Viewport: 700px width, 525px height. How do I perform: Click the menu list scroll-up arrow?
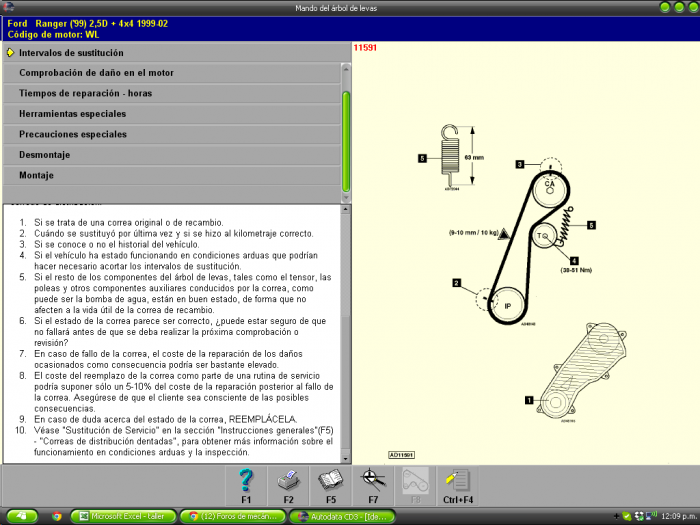coord(346,69)
